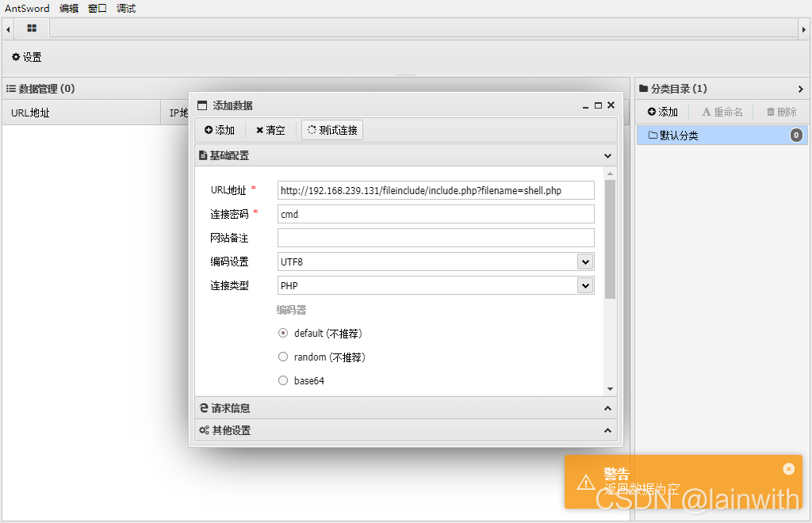Open the AntSword menu
This screenshot has width=812, height=523.
(27, 8)
